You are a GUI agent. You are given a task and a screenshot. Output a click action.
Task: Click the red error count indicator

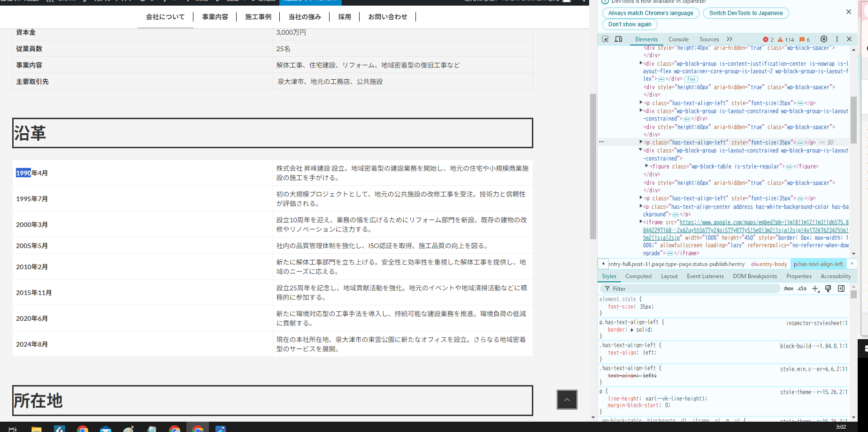coord(768,40)
